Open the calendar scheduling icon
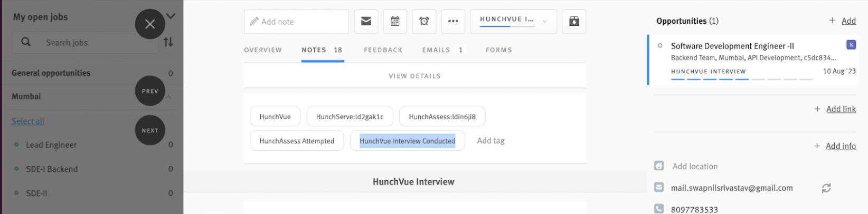 (x=395, y=22)
